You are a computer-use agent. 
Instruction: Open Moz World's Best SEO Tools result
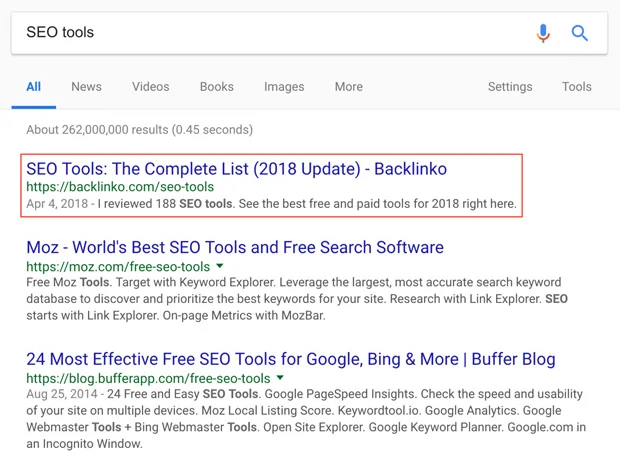235,248
